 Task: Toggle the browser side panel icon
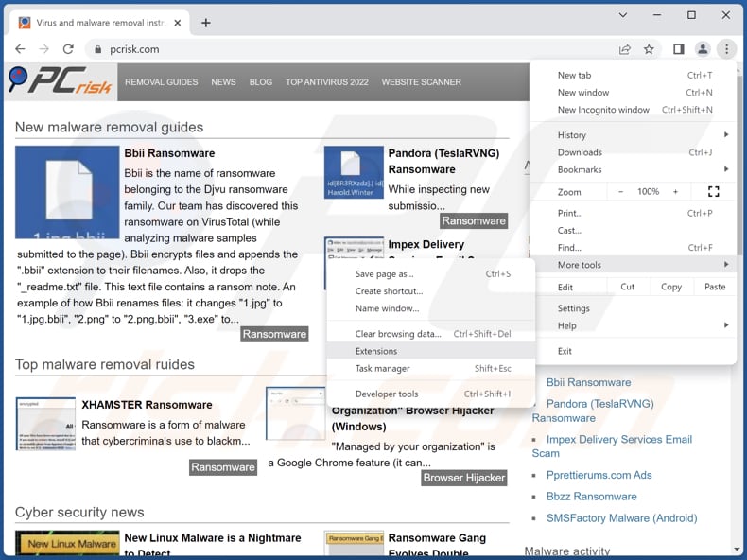[678, 49]
